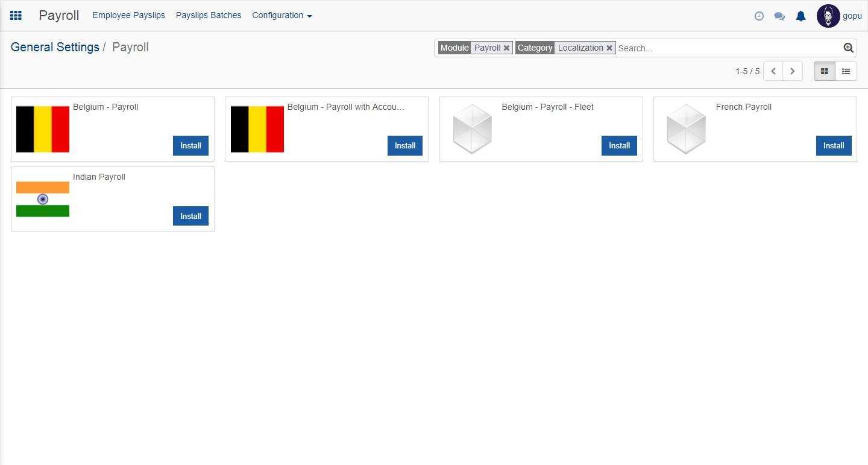Open the apps grid menu icon

pos(16,16)
